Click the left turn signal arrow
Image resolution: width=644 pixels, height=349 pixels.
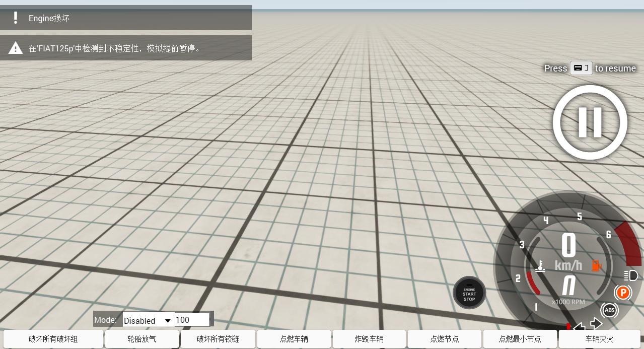pyautogui.click(x=580, y=327)
